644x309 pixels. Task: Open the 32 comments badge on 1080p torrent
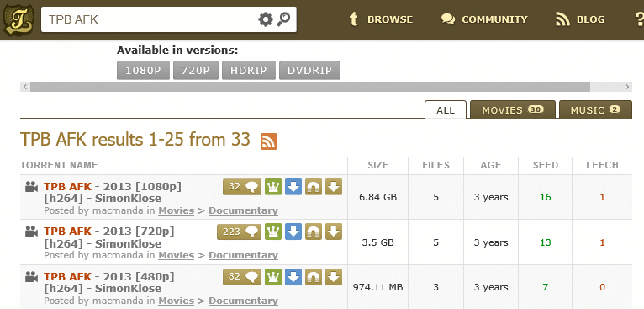242,187
